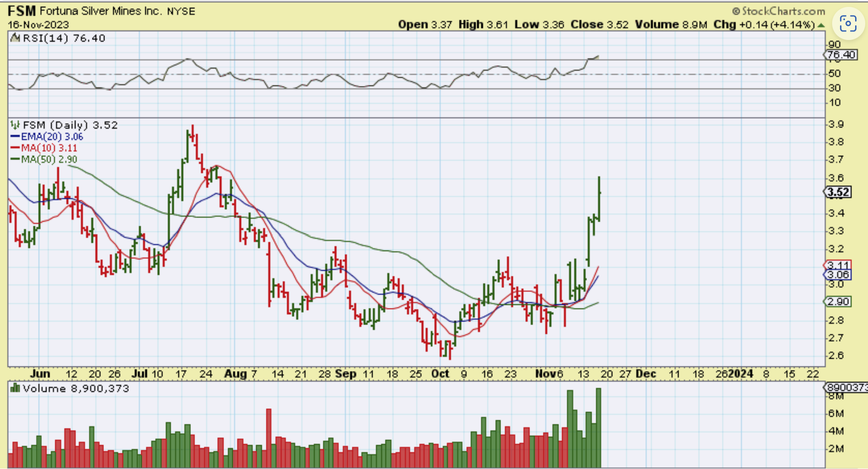Screen dimensions: 868x469
Task: Click the 'Low 3.36' value
Action: pos(539,24)
